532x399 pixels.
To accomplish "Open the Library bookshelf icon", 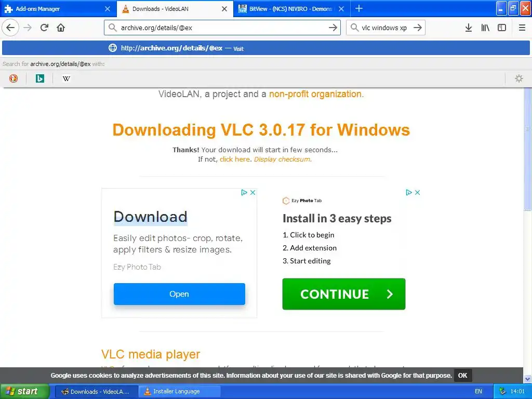I will click(485, 28).
